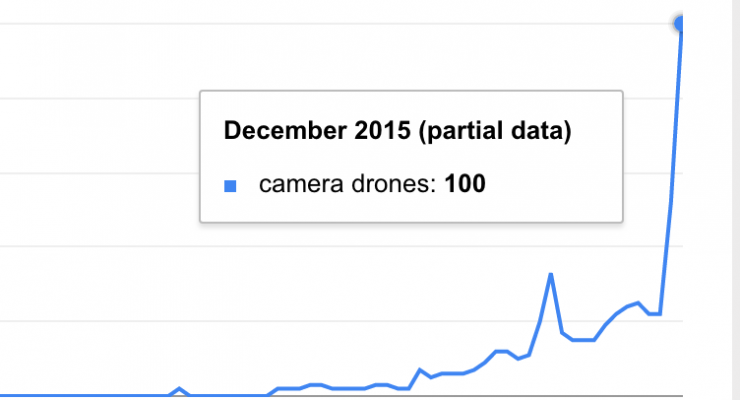This screenshot has width=740, height=400.
Task: Click the December 2015 tooltip heading
Action: click(x=397, y=131)
